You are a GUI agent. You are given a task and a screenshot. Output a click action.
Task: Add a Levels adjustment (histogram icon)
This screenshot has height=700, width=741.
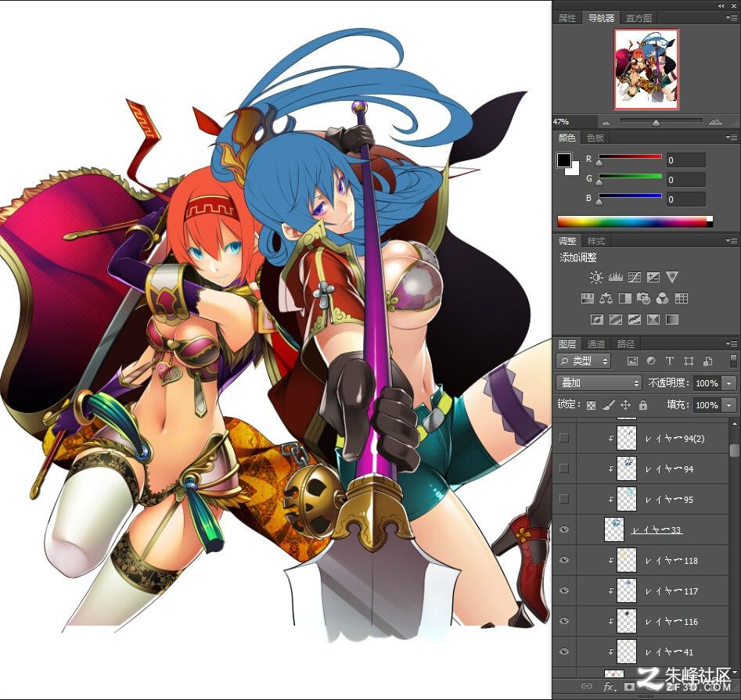pos(615,277)
